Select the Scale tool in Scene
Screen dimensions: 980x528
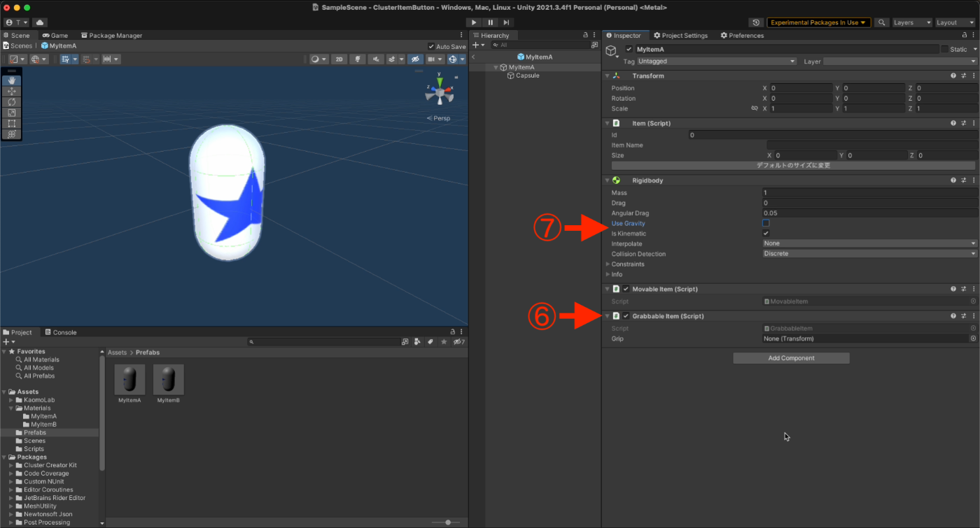[x=12, y=113]
